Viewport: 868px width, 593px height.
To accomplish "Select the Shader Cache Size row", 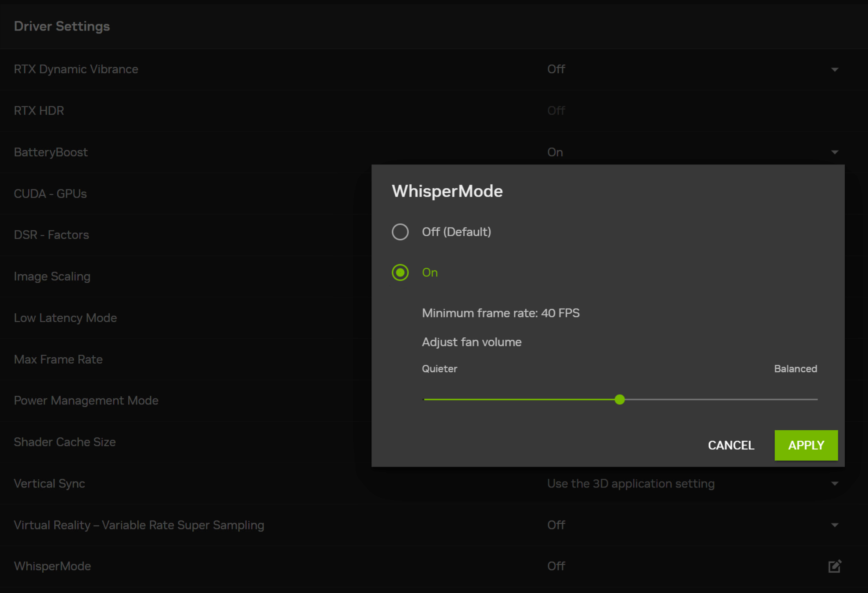I will [64, 441].
